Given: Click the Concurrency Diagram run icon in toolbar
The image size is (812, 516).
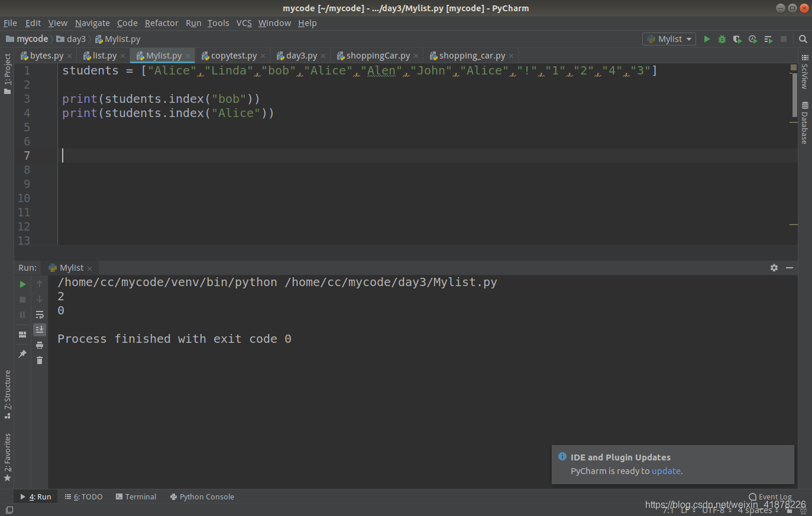Looking at the screenshot, I should click(x=768, y=39).
